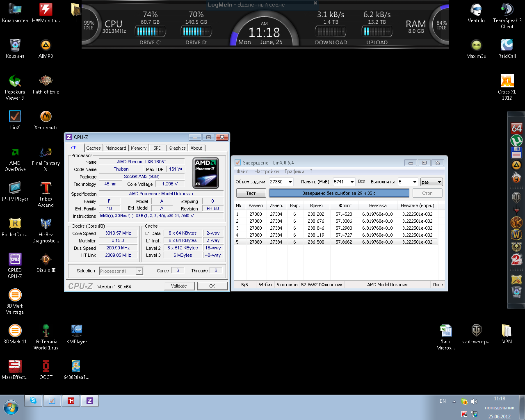Open the Processor #1 selection dropdown in CPU-Z
Viewport: 525px width, 420px height.
(x=121, y=271)
